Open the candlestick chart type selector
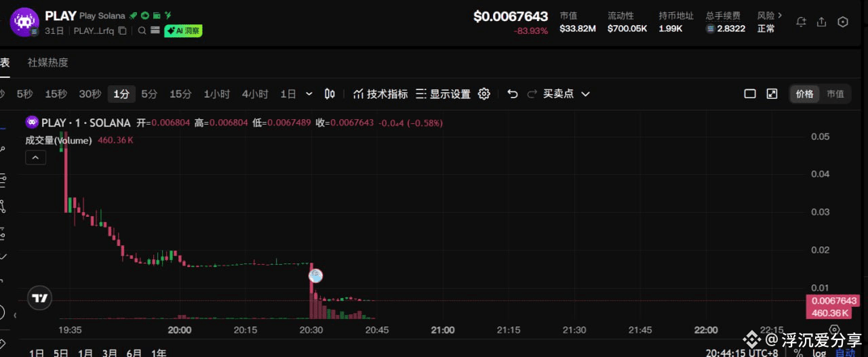This screenshot has width=868, height=357. pyautogui.click(x=330, y=94)
